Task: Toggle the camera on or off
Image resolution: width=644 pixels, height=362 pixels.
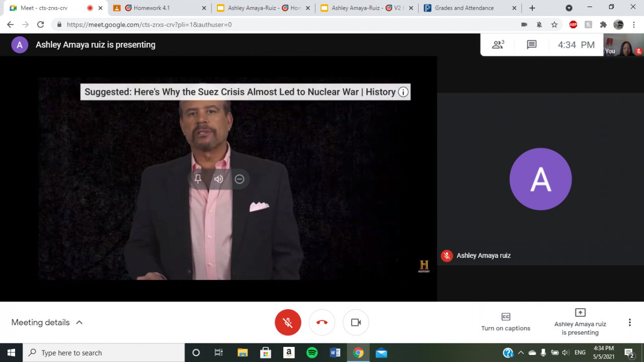Action: click(356, 322)
